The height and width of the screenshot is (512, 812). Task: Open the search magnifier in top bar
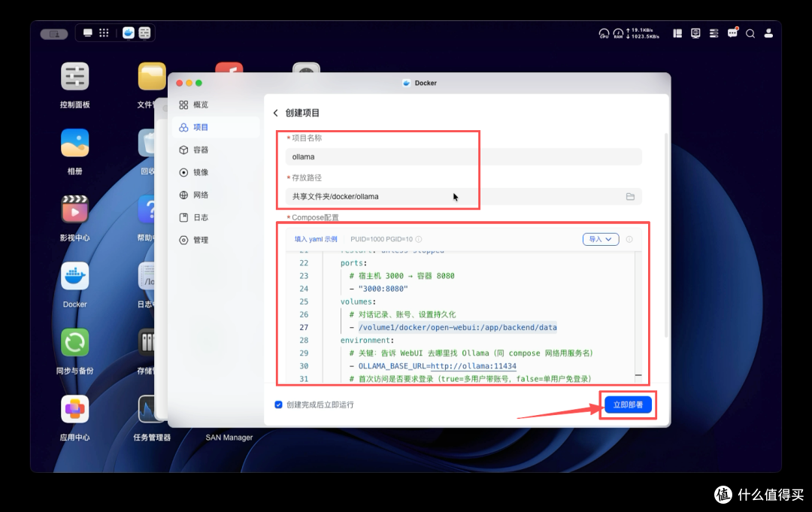[750, 34]
